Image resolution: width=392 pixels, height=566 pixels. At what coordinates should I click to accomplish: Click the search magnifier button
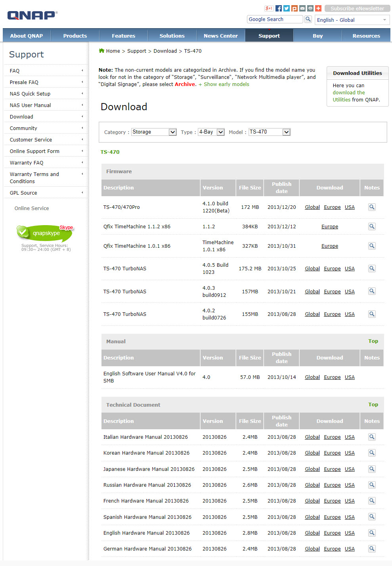coord(308,19)
